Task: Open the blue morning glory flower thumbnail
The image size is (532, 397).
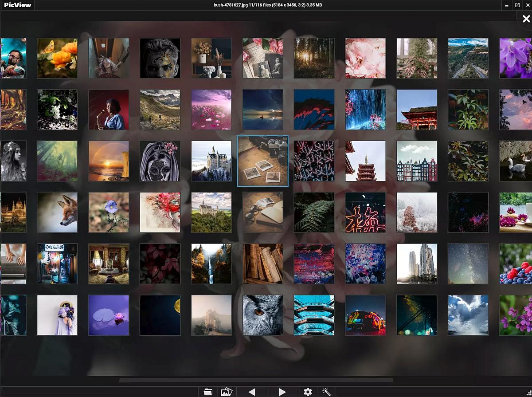Action: tap(109, 212)
